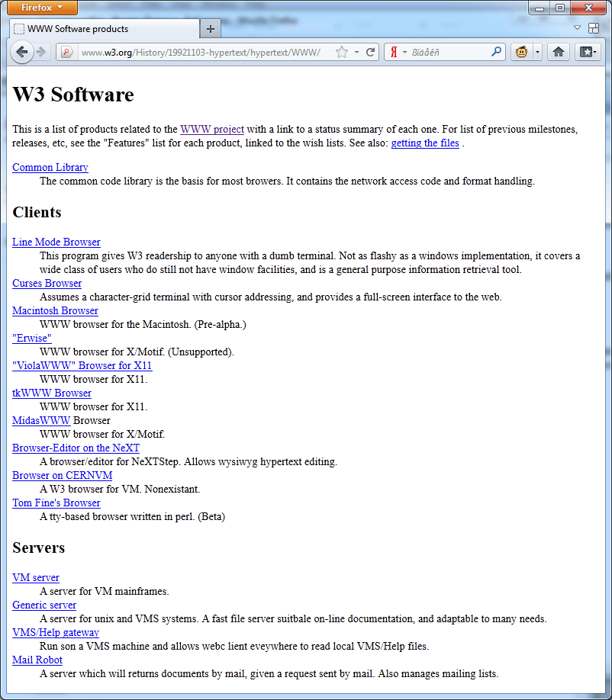Go back with the back arrow
612x700 pixels.
pyautogui.click(x=21, y=52)
